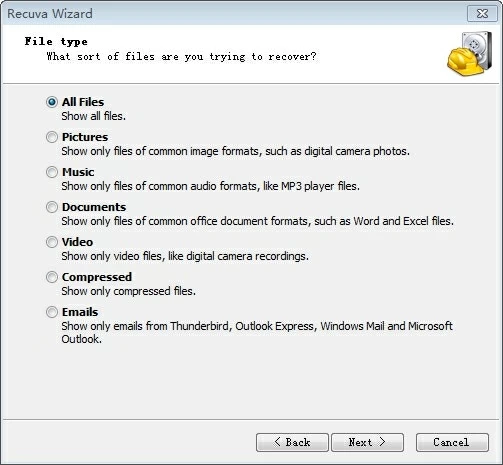The image size is (503, 465).
Task: Go back with the Back button
Action: coord(292,442)
